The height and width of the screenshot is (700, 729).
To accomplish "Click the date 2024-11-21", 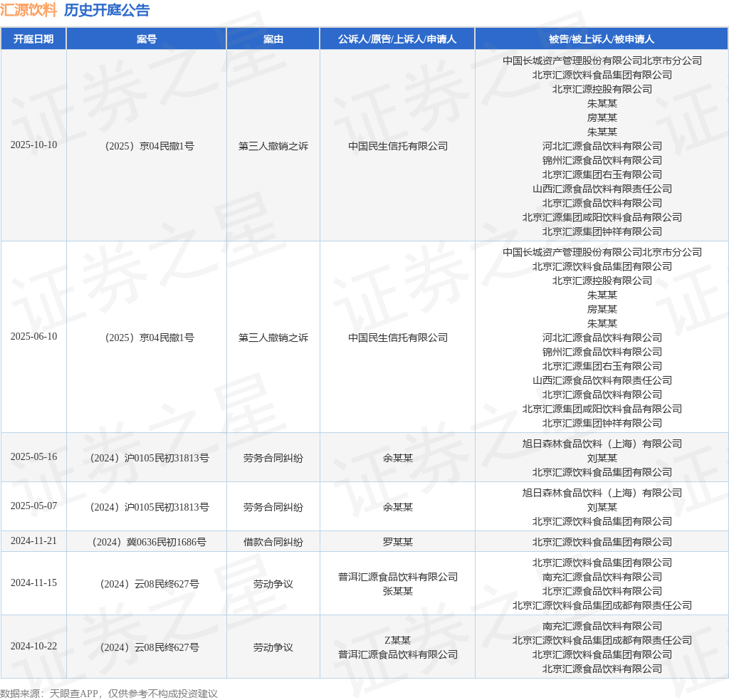I will [x=34, y=541].
